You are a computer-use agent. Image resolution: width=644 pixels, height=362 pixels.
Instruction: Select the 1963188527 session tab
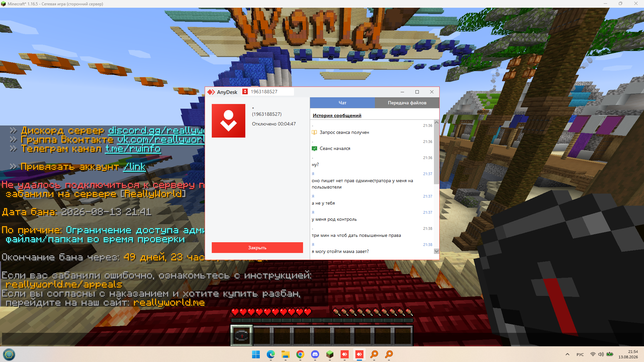click(268, 92)
